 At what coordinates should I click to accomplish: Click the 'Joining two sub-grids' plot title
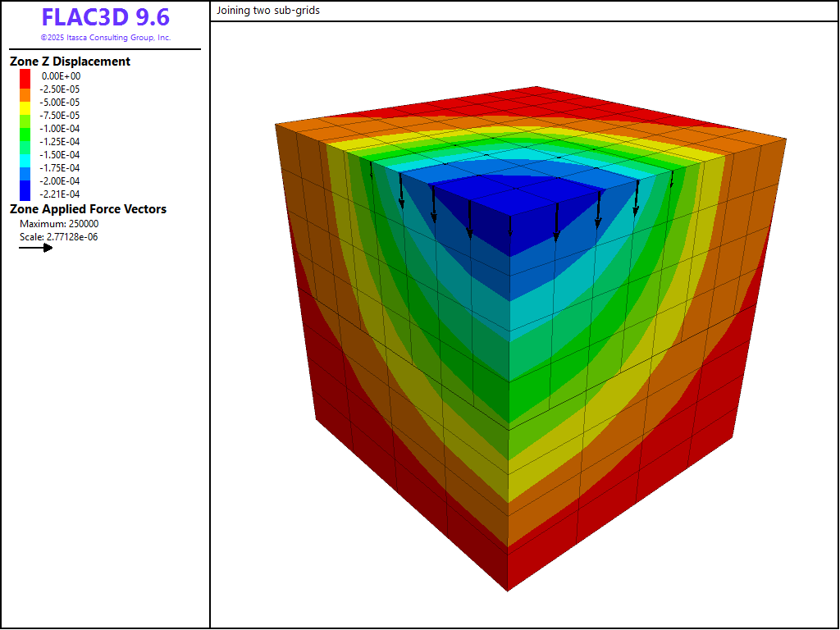coord(268,11)
